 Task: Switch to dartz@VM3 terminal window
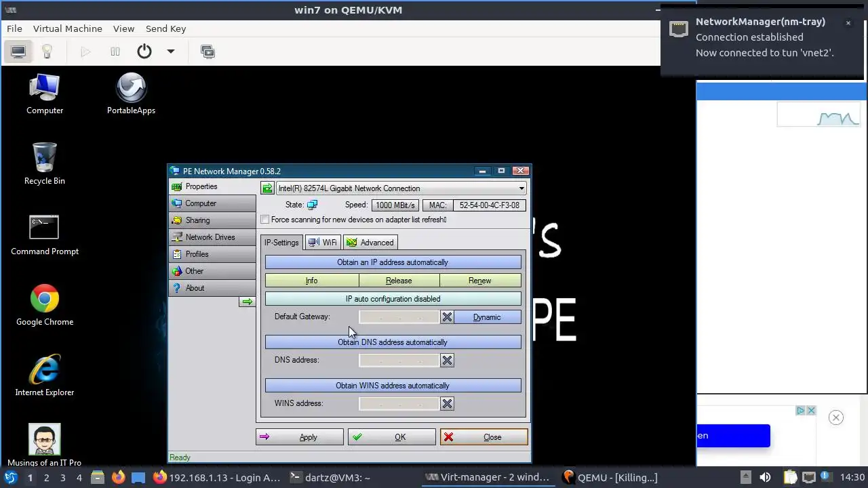[330, 478]
